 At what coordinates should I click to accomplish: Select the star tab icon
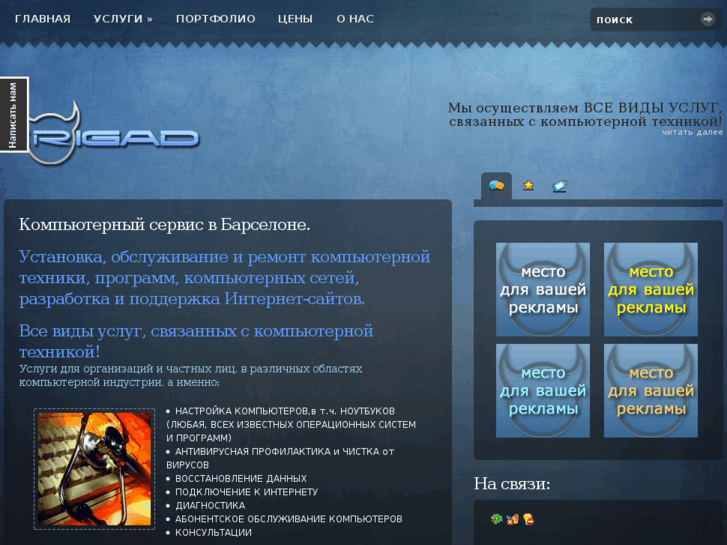click(528, 186)
